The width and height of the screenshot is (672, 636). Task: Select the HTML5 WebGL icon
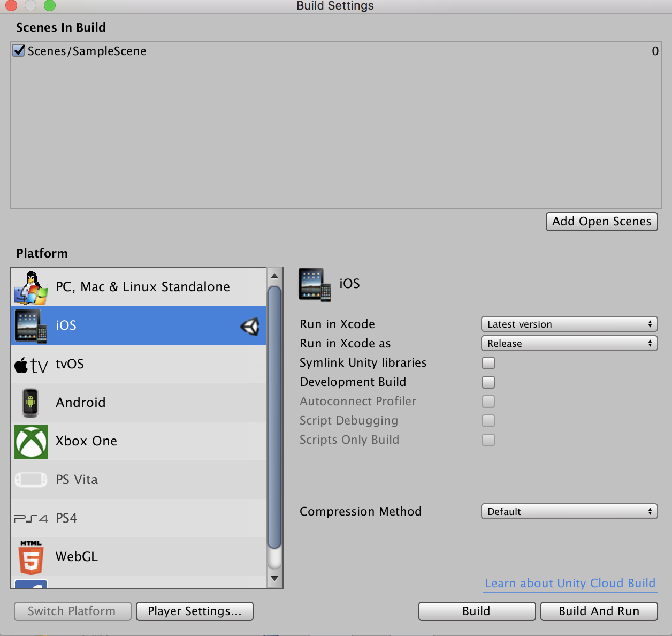coord(31,557)
